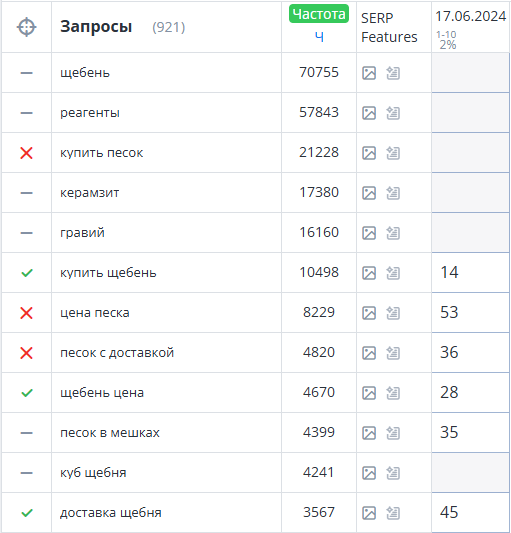Open snippet SERP icon for щебень цена
511x533 pixels.
[x=393, y=393]
